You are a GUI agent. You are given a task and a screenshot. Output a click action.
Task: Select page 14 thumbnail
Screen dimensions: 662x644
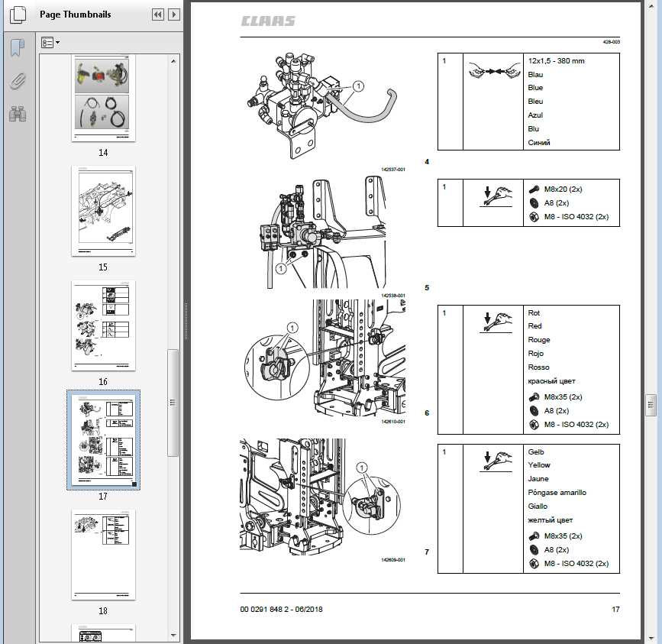pyautogui.click(x=102, y=98)
